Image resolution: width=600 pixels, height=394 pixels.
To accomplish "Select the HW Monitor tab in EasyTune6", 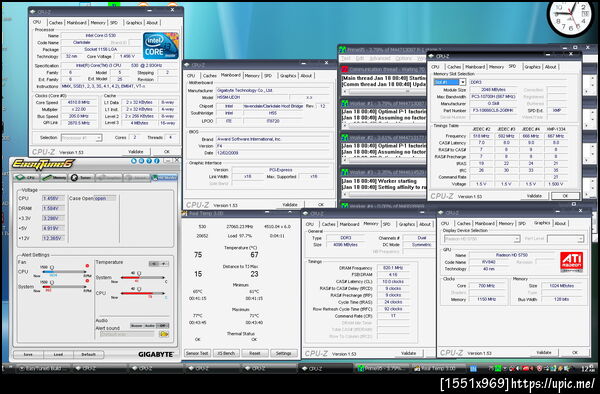I will pos(164,177).
